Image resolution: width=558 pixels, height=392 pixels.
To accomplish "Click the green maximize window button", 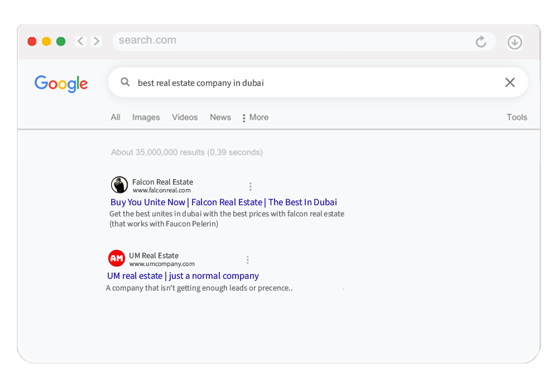I will pyautogui.click(x=61, y=42).
